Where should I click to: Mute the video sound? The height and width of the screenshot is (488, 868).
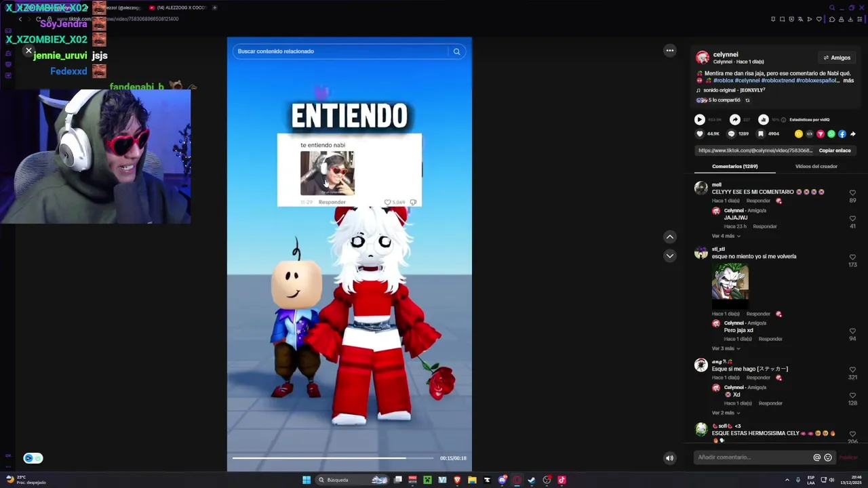click(x=670, y=458)
